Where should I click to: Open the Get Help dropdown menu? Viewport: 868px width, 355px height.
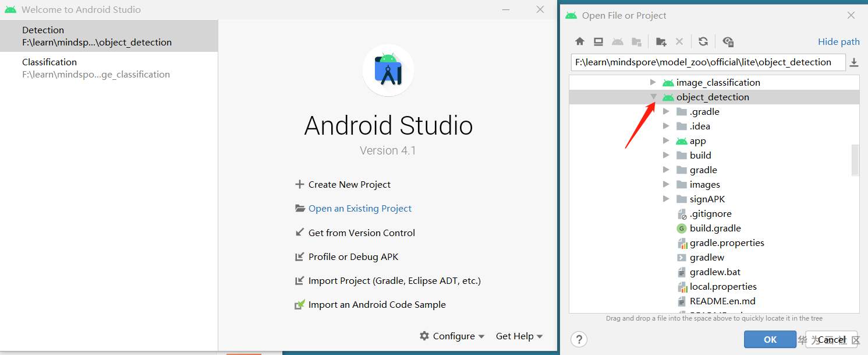click(519, 336)
